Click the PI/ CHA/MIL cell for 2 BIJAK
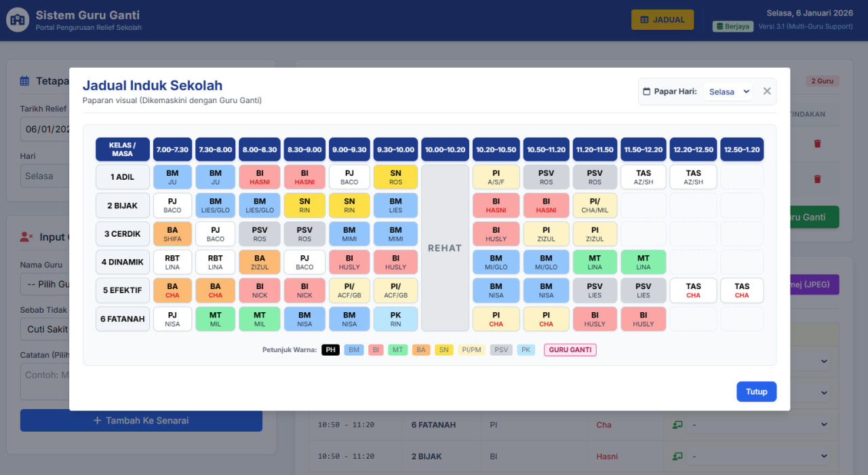This screenshot has height=475, width=868. [595, 206]
